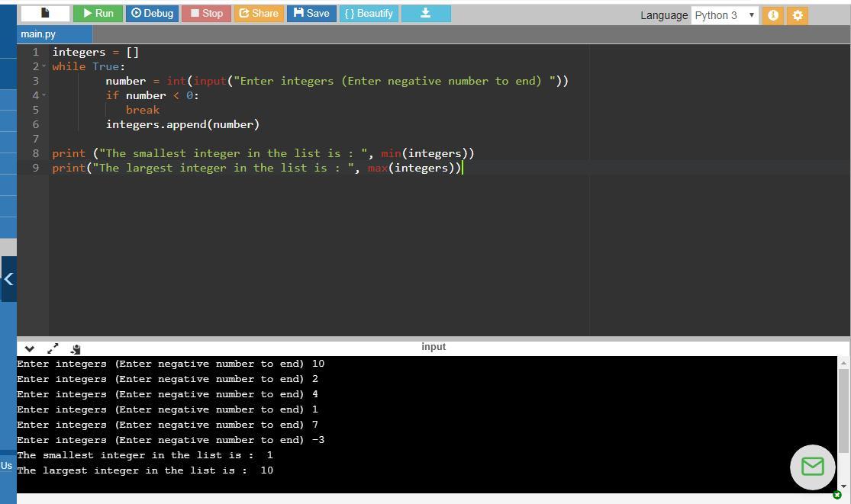Save the current file

tap(311, 14)
